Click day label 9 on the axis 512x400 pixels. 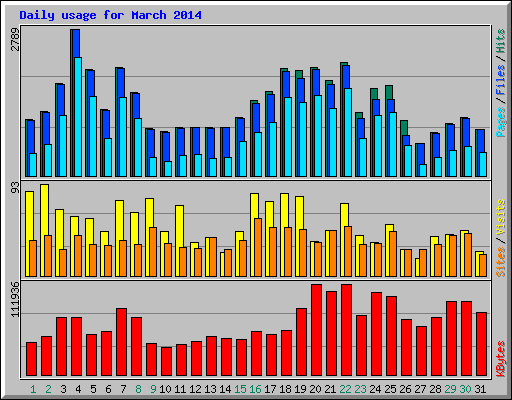[x=153, y=389]
